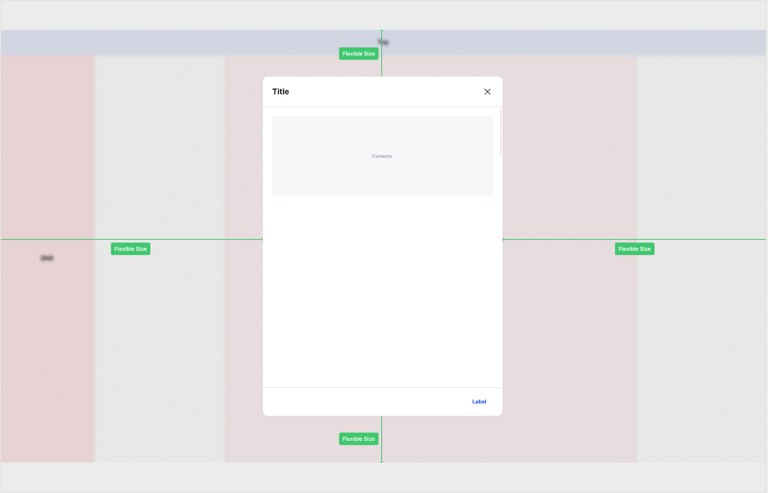Click the dialog's vertical scrollbar

click(500, 133)
